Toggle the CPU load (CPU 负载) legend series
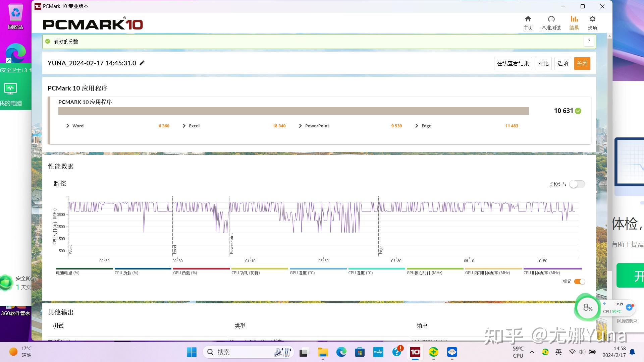 126,273
